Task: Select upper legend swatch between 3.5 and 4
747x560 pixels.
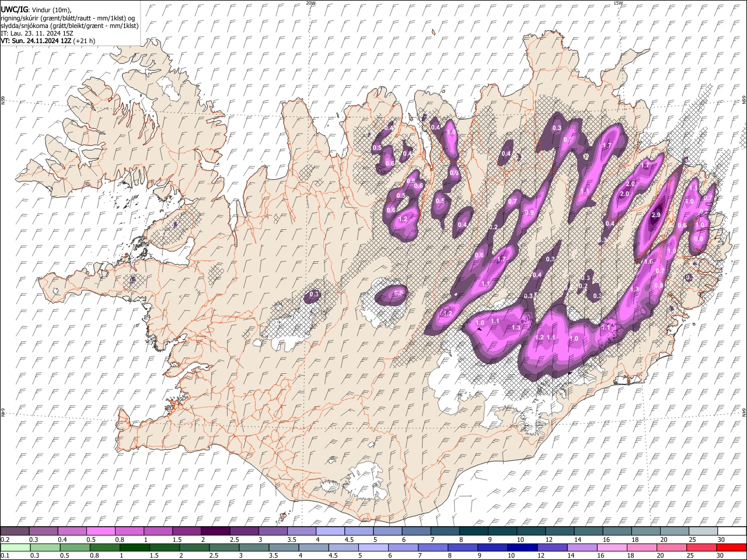Action: (301, 531)
